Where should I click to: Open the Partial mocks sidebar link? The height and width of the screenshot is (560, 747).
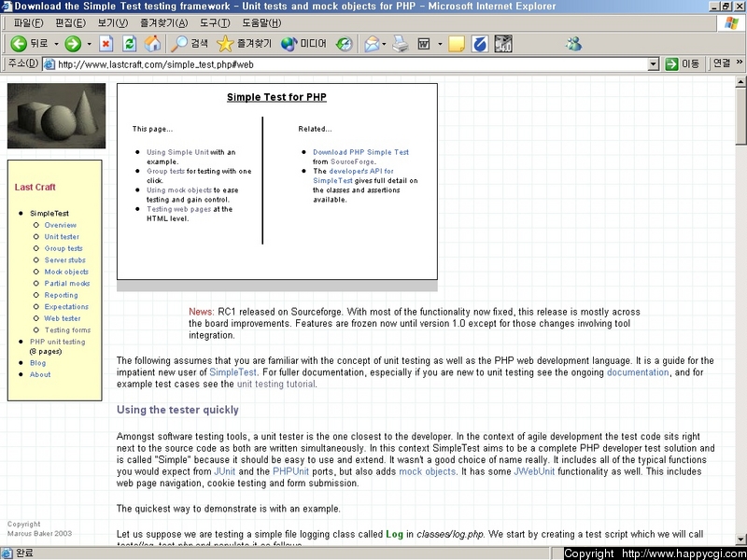67,284
